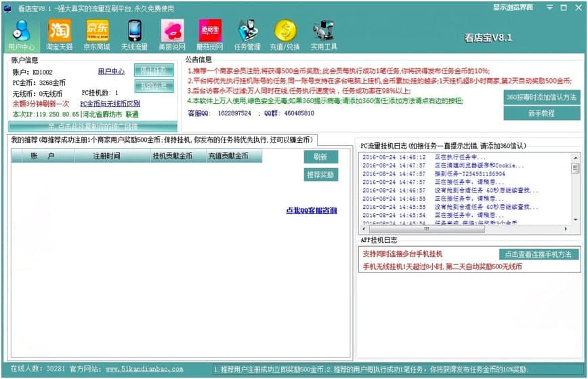
Task: Click the 360报毒时添加信认方法 button
Action: tap(542, 97)
